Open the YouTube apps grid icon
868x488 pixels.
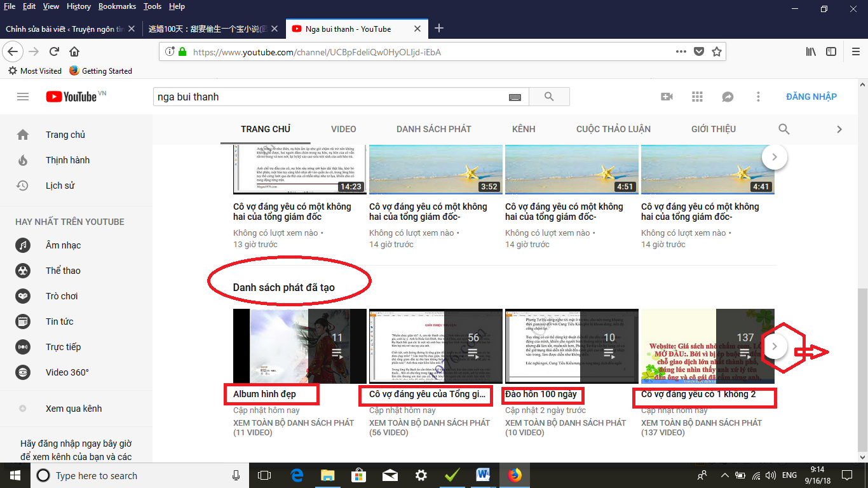(697, 97)
